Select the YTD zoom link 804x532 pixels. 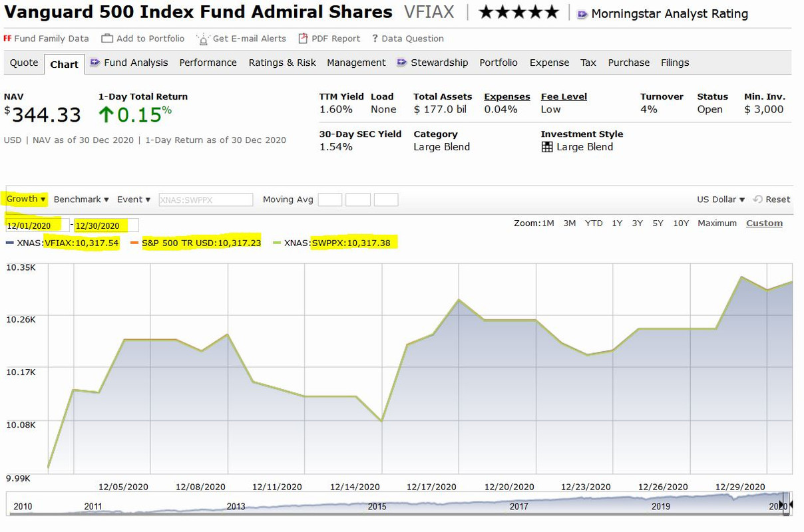(593, 223)
